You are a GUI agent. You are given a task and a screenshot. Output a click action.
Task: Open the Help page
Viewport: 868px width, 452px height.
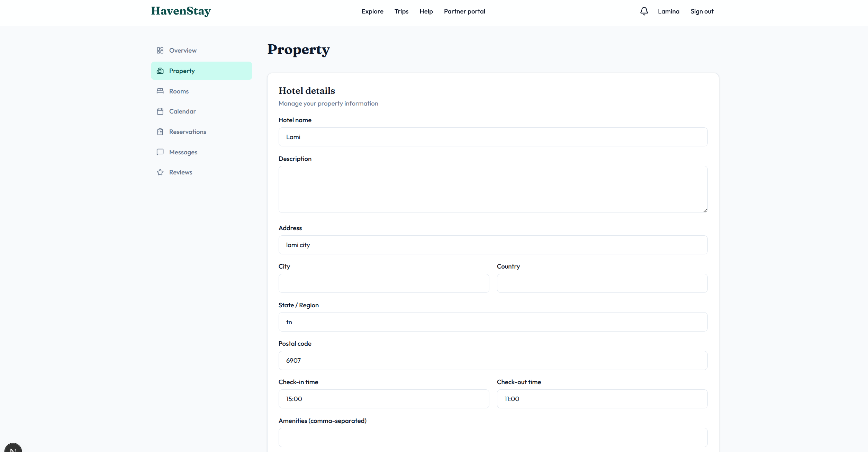point(426,11)
